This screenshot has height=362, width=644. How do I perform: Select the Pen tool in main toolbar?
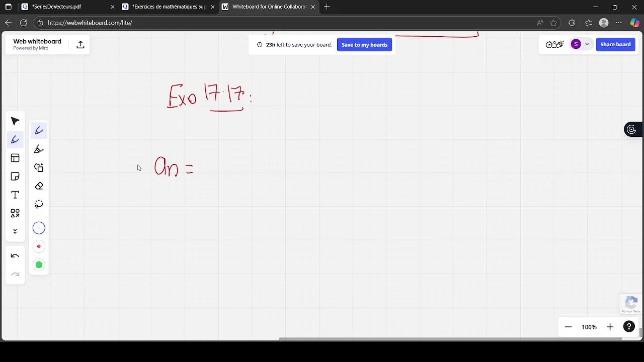[15, 140]
